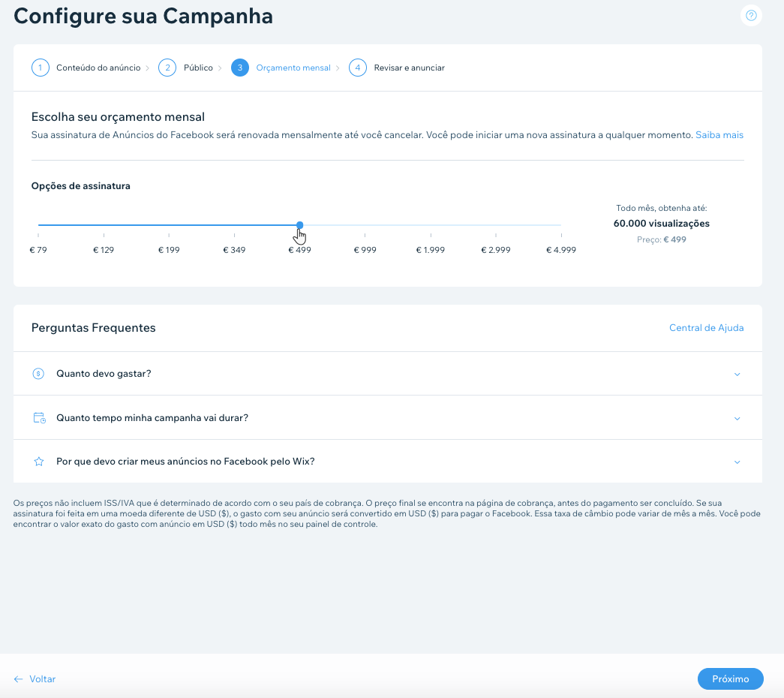Screen dimensions: 784x698
Task: Click the 60.000 visualizações text
Action: (x=662, y=224)
